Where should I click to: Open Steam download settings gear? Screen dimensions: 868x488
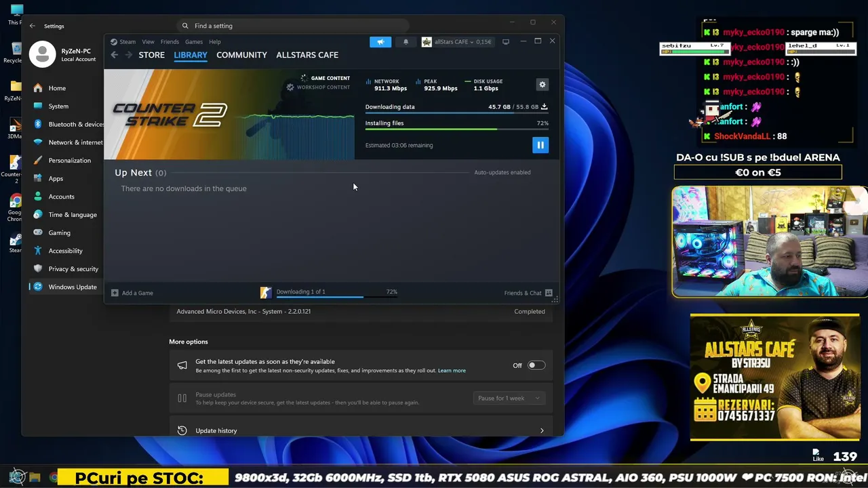tap(542, 85)
